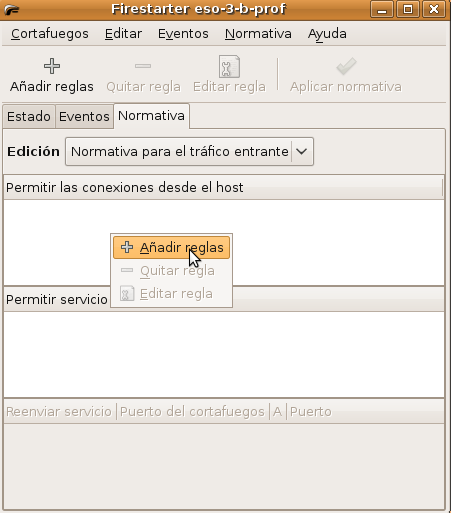Select 'Normativa para el tráfico entrante' combo box
Screen dimensions: 451x513
pyautogui.click(x=189, y=152)
